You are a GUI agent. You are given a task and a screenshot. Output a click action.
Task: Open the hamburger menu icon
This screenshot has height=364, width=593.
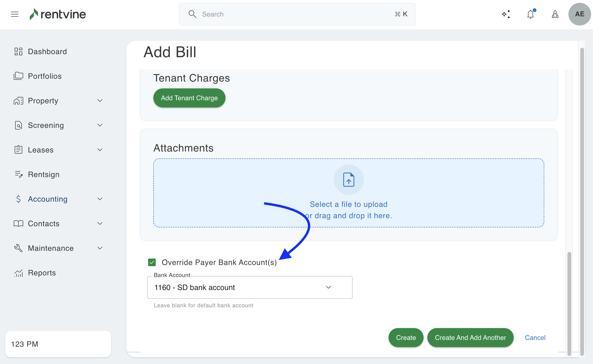(15, 14)
